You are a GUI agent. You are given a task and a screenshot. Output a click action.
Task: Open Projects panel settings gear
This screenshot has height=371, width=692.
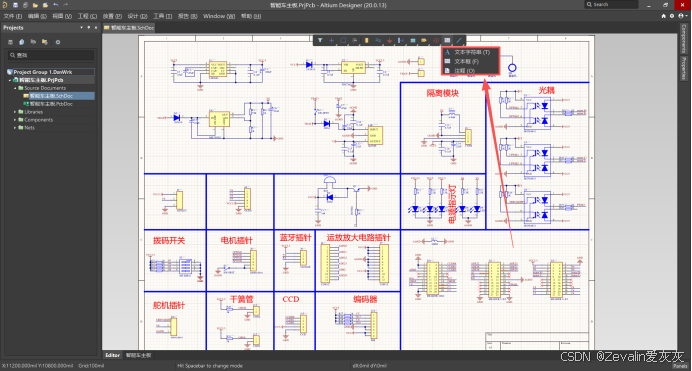click(58, 42)
